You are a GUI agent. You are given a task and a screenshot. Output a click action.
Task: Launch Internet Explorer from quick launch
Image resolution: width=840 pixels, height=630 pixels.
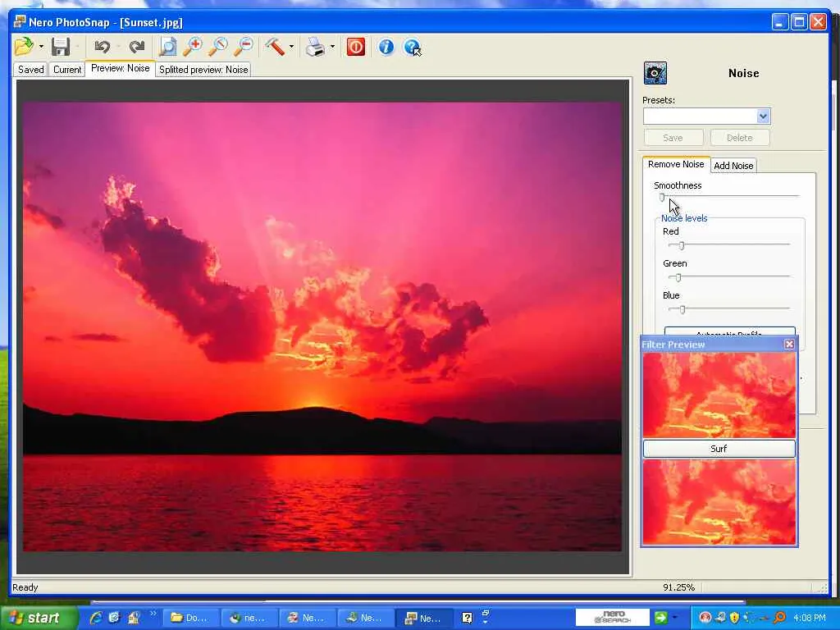97,618
